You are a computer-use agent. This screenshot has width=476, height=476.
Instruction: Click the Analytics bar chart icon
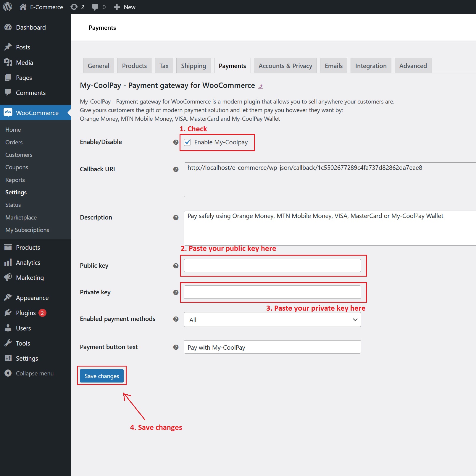[8, 262]
